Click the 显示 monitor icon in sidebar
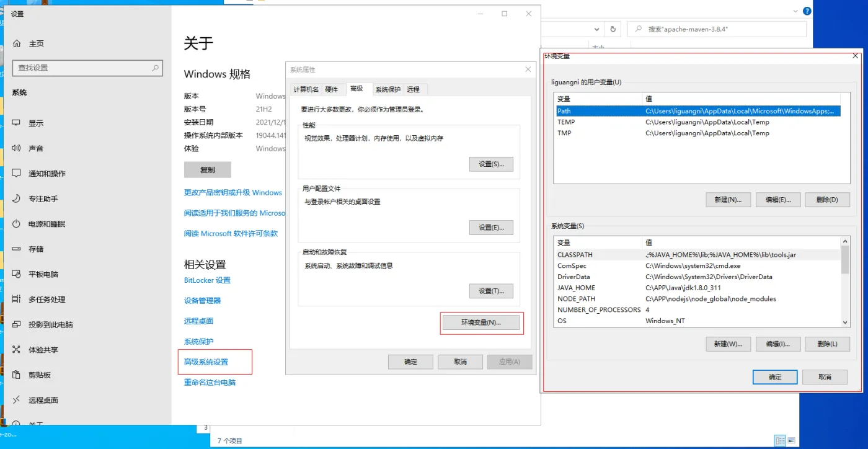The image size is (868, 449). 16,123
